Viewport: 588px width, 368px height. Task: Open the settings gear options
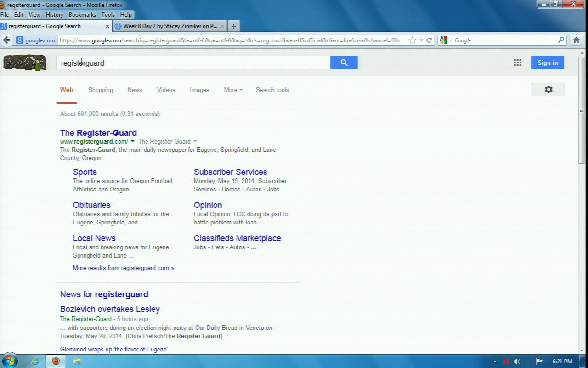[x=548, y=90]
